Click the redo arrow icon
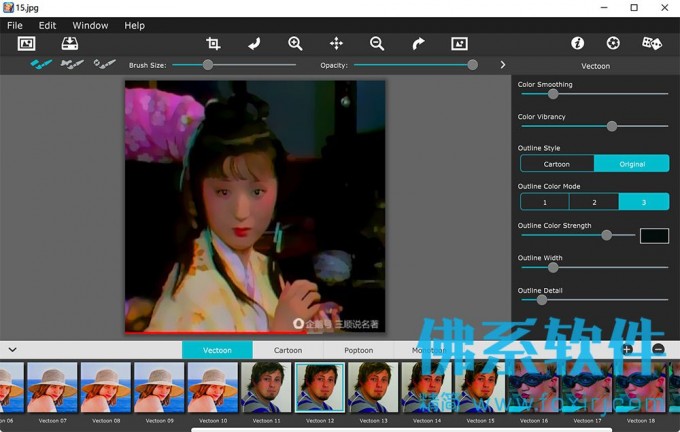 418,43
